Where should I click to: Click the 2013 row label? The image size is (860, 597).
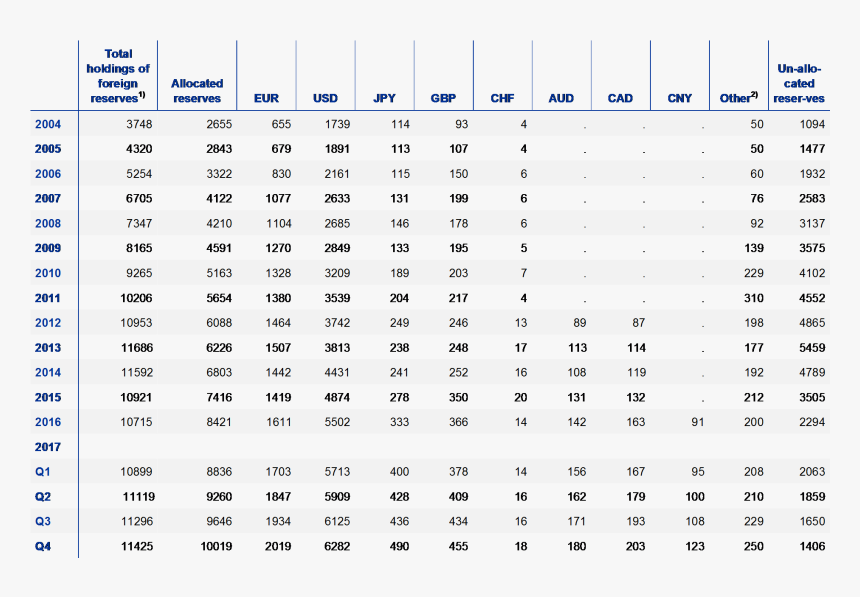(x=48, y=348)
